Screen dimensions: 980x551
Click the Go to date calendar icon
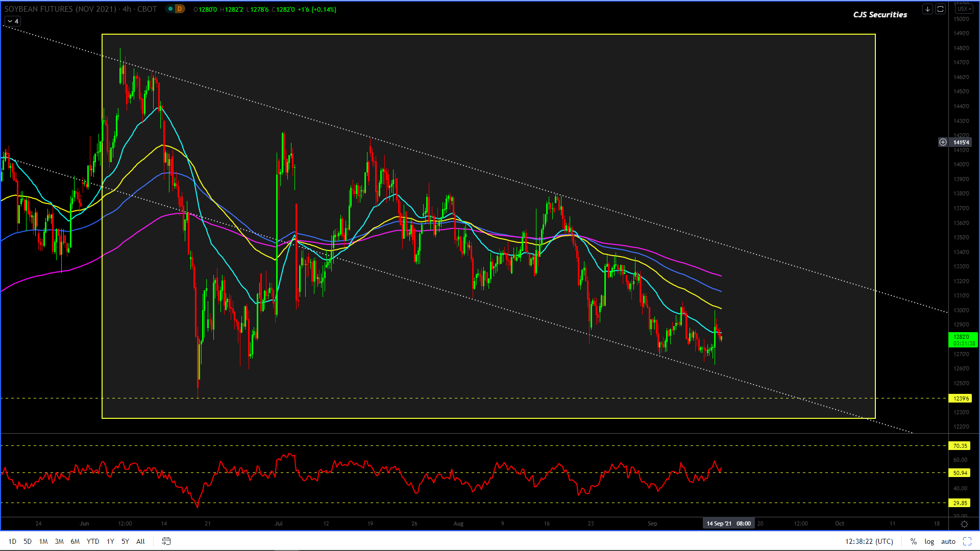(x=166, y=541)
